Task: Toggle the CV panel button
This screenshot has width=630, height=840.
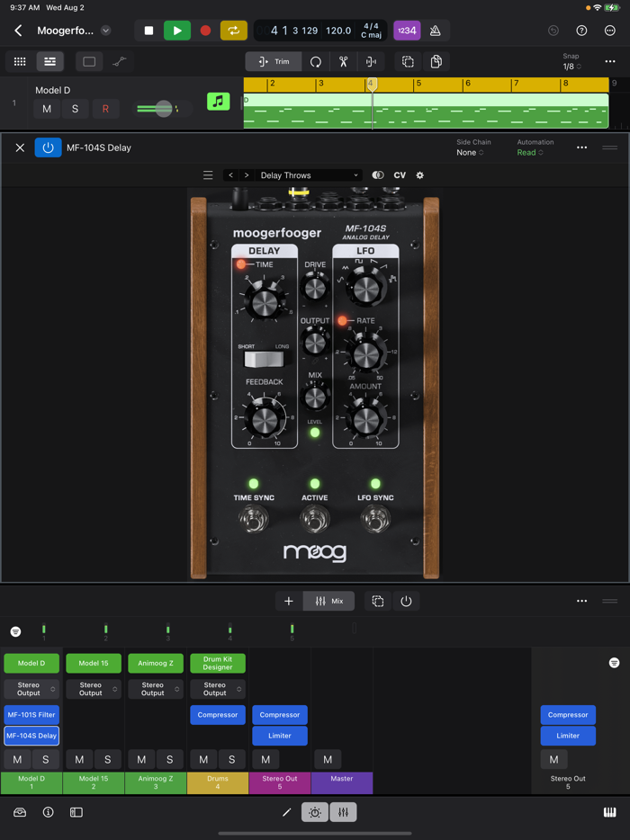Action: [x=400, y=175]
